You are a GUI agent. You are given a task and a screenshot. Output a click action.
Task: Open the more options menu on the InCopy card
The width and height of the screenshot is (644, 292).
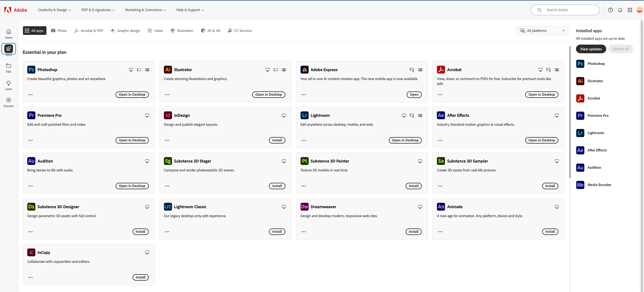31,277
